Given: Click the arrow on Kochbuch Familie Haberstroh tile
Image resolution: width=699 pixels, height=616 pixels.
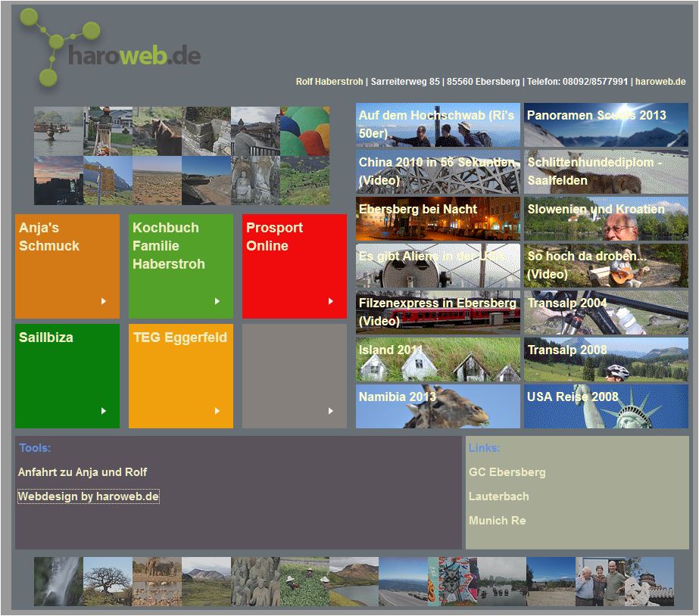Looking at the screenshot, I should [217, 301].
